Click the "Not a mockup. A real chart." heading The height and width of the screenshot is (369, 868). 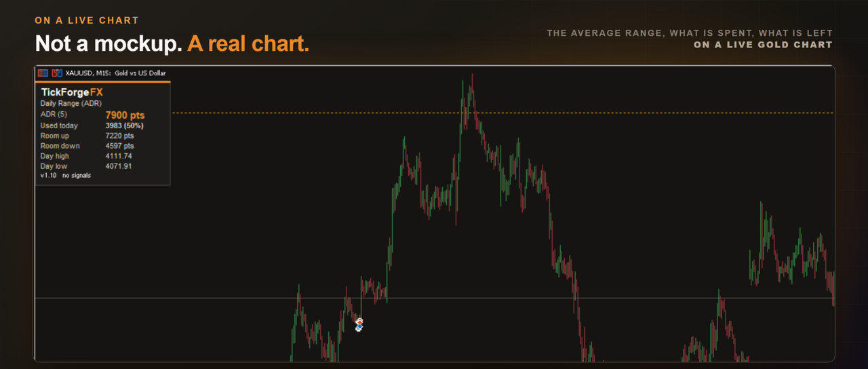pyautogui.click(x=172, y=43)
